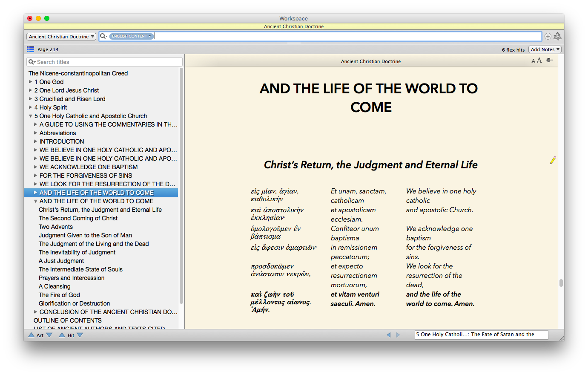The height and width of the screenshot is (375, 588).
Task: Click the table of contents list icon
Action: 31,49
